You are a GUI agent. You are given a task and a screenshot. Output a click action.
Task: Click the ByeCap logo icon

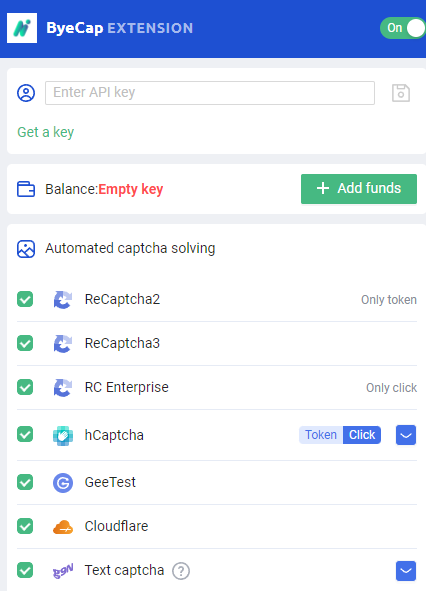[x=22, y=28]
